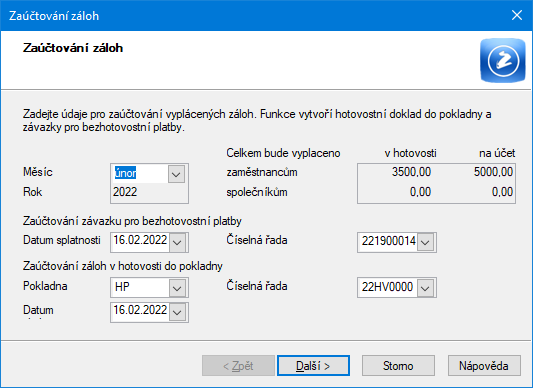Select the highlighted únor month field

(x=140, y=173)
